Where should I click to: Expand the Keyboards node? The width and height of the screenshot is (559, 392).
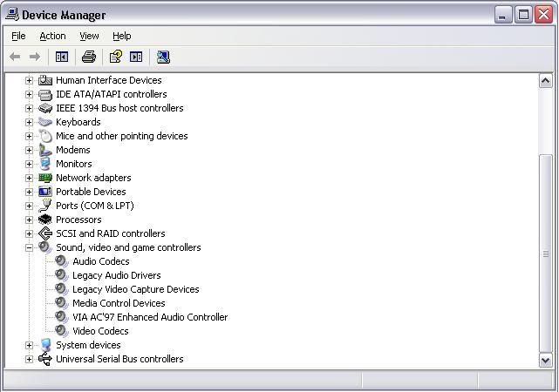point(29,122)
